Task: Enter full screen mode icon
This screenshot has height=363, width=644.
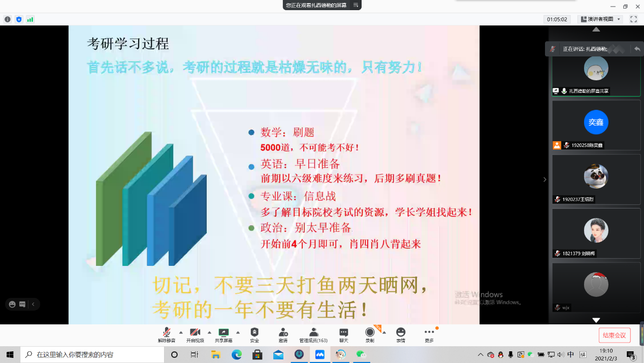Action: [x=633, y=19]
